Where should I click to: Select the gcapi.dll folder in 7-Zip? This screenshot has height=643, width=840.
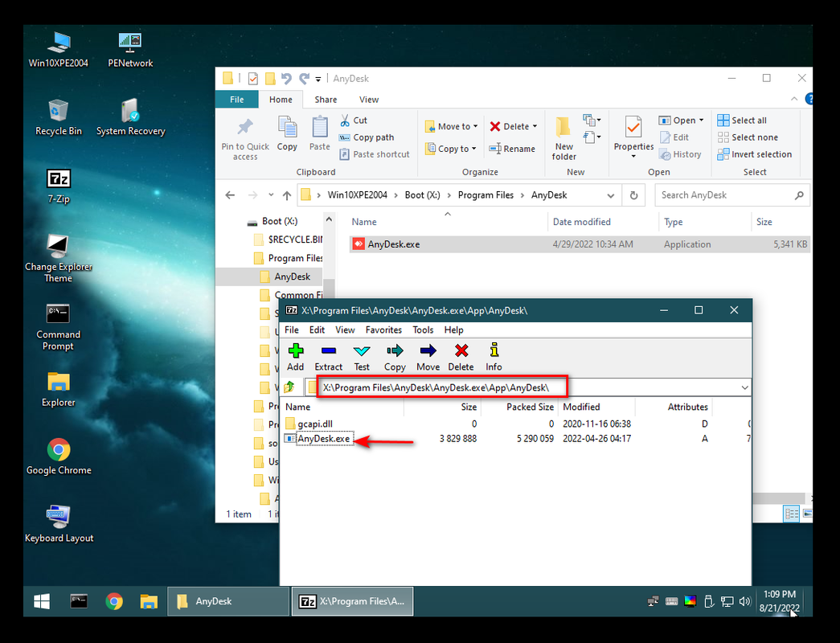tap(309, 424)
